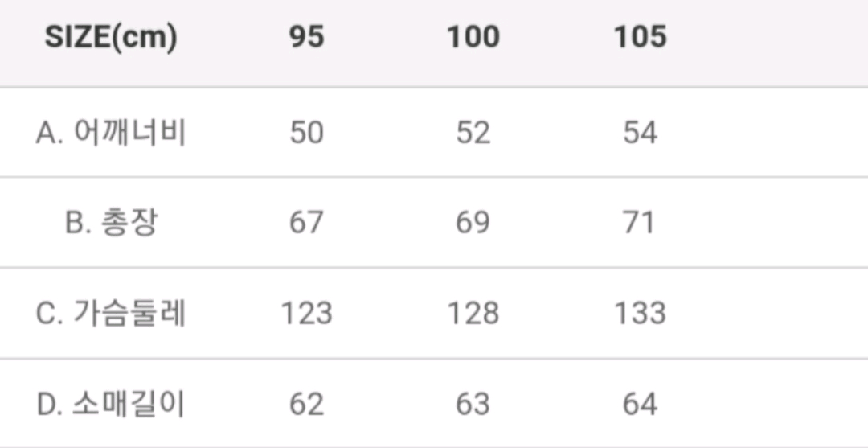Select shoulder width value 52 for size 100
Screen dimensions: 868x448
coord(473,133)
